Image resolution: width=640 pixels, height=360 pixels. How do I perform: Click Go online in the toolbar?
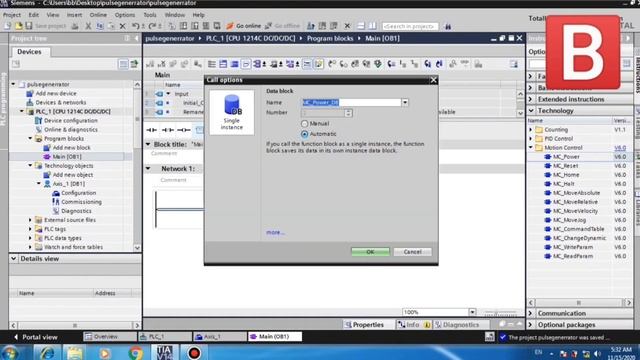point(243,26)
